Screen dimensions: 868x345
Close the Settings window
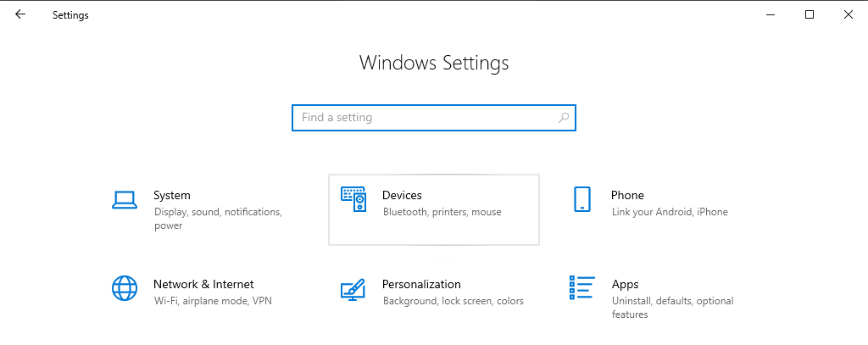click(x=848, y=15)
